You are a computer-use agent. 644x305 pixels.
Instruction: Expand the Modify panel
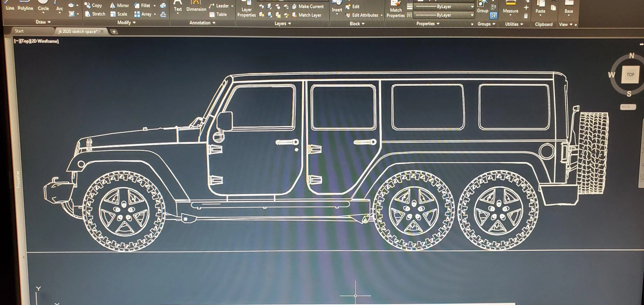[x=126, y=23]
